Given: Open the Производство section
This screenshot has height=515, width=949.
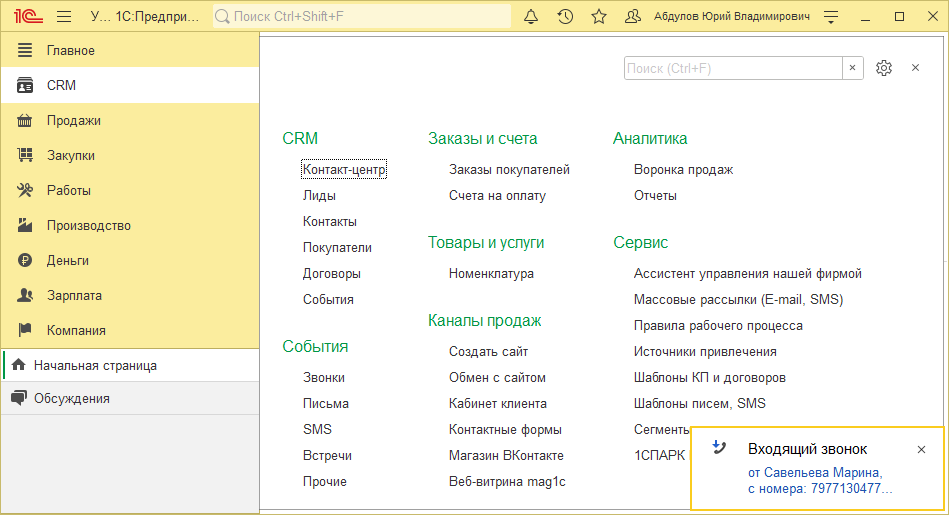Looking at the screenshot, I should 130,225.
